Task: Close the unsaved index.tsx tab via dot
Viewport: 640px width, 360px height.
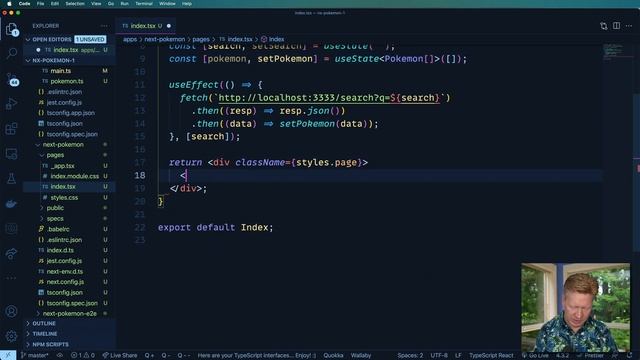Action: [169, 26]
